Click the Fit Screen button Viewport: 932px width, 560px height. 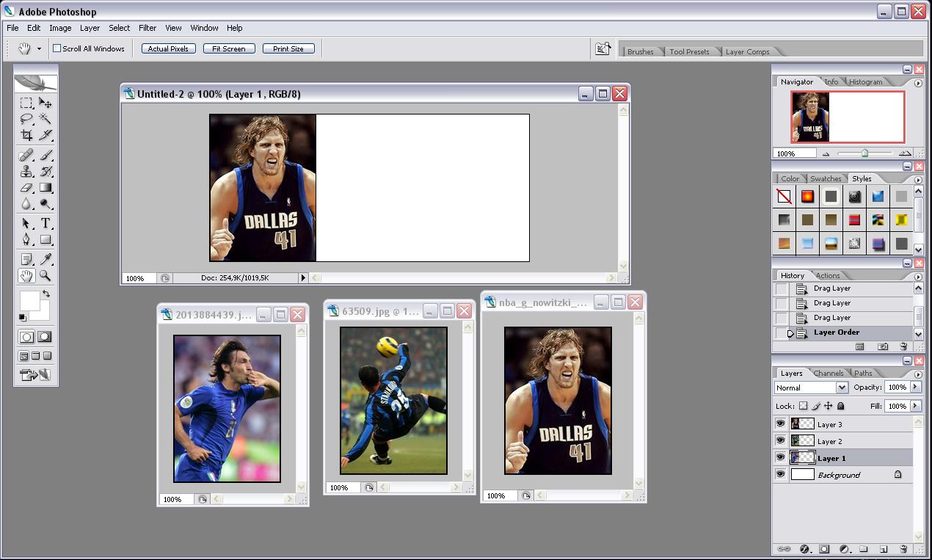[x=229, y=48]
